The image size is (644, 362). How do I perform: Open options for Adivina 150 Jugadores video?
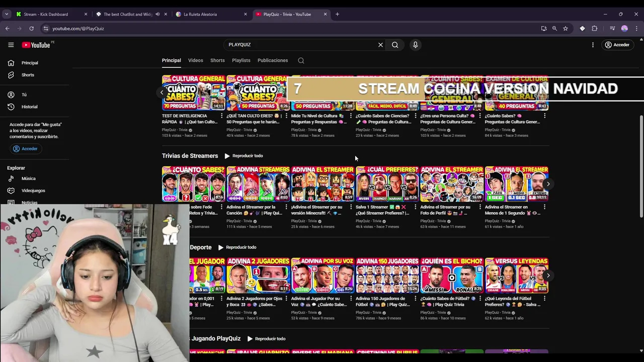416,299
